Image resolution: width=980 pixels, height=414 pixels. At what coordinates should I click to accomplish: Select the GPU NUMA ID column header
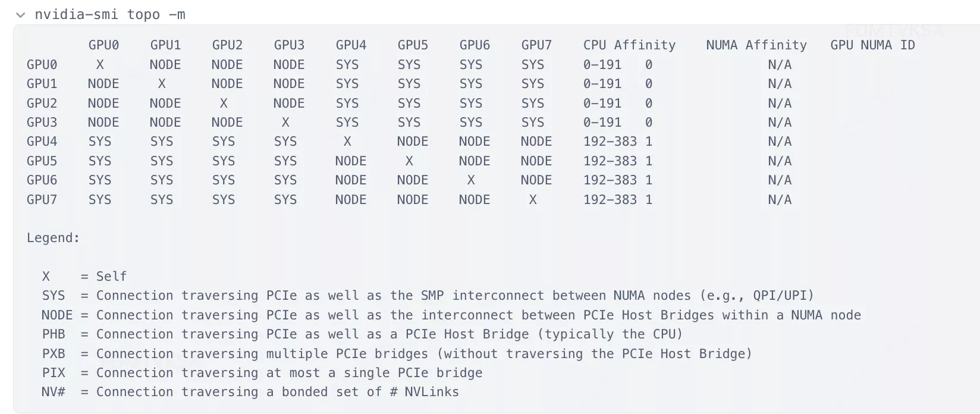click(872, 45)
